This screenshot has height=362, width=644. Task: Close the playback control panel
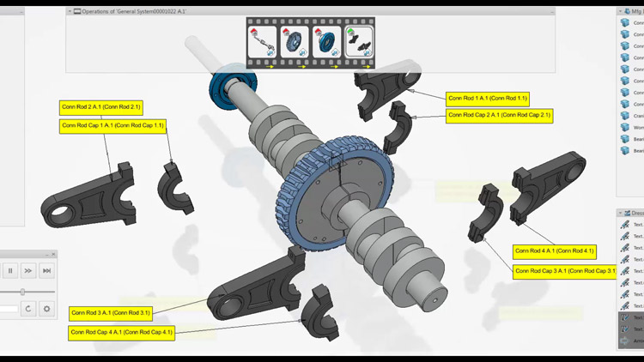(x=53, y=255)
